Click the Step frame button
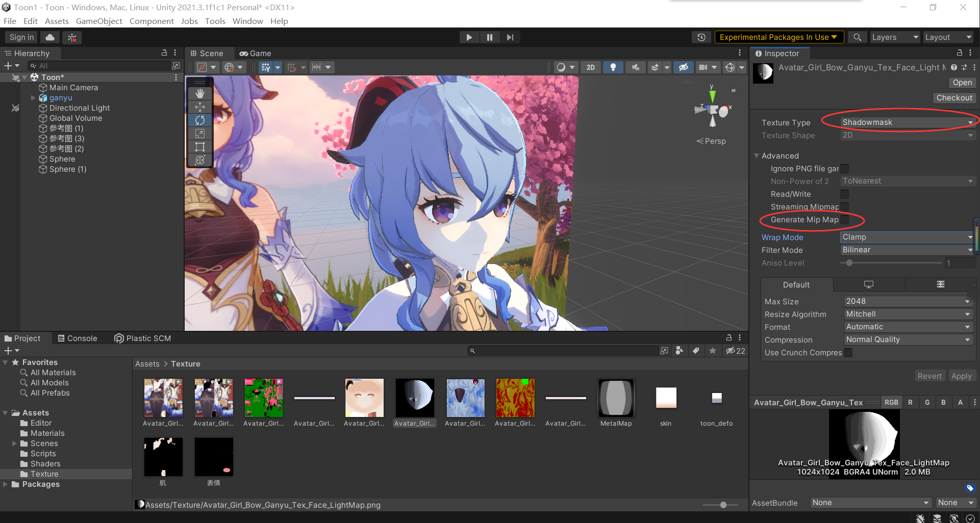Image resolution: width=980 pixels, height=523 pixels. pos(510,37)
